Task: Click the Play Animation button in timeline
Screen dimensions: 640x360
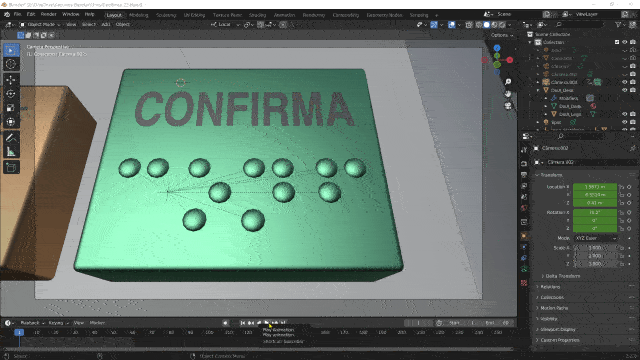Action: coord(267,323)
